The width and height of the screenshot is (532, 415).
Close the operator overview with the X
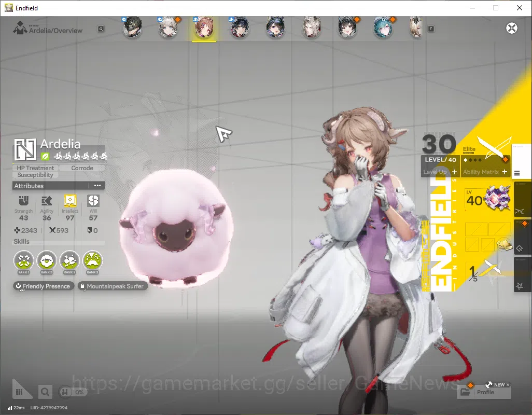[x=512, y=28]
